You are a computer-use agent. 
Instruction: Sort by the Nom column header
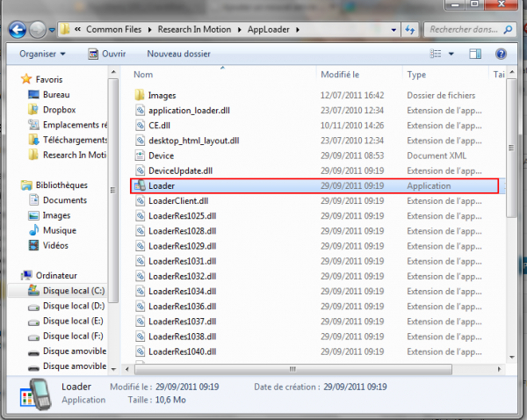pos(143,75)
